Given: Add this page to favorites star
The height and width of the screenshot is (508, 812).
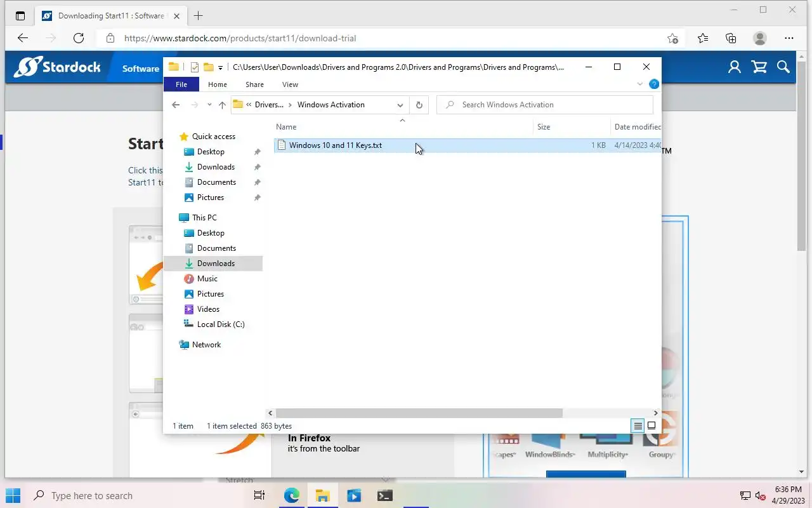Looking at the screenshot, I should coord(673,38).
